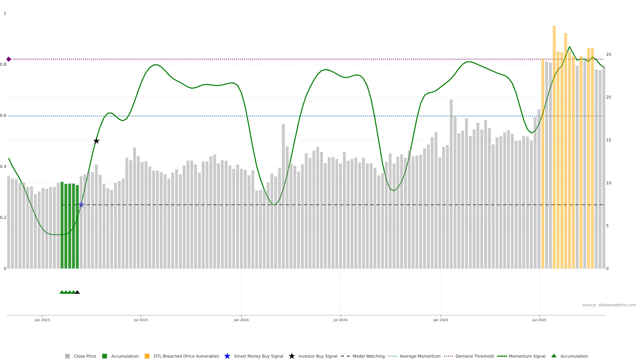The height and width of the screenshot is (362, 644).
Task: Click the Jan 2025 axis label
Action: point(441,320)
